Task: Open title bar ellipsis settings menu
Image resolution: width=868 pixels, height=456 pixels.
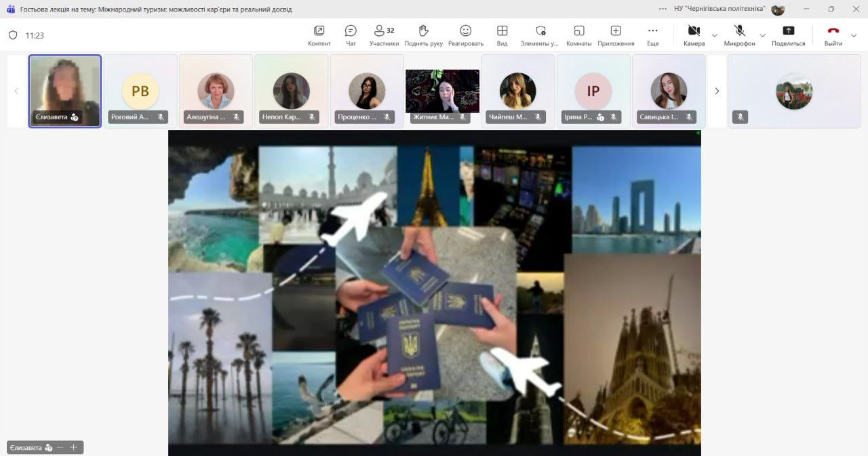Action: coord(663,9)
